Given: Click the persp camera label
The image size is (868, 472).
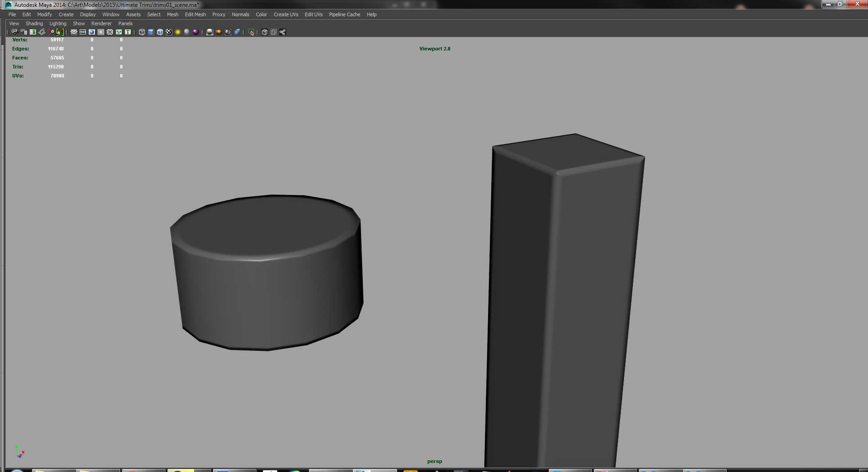Looking at the screenshot, I should tap(435, 461).
